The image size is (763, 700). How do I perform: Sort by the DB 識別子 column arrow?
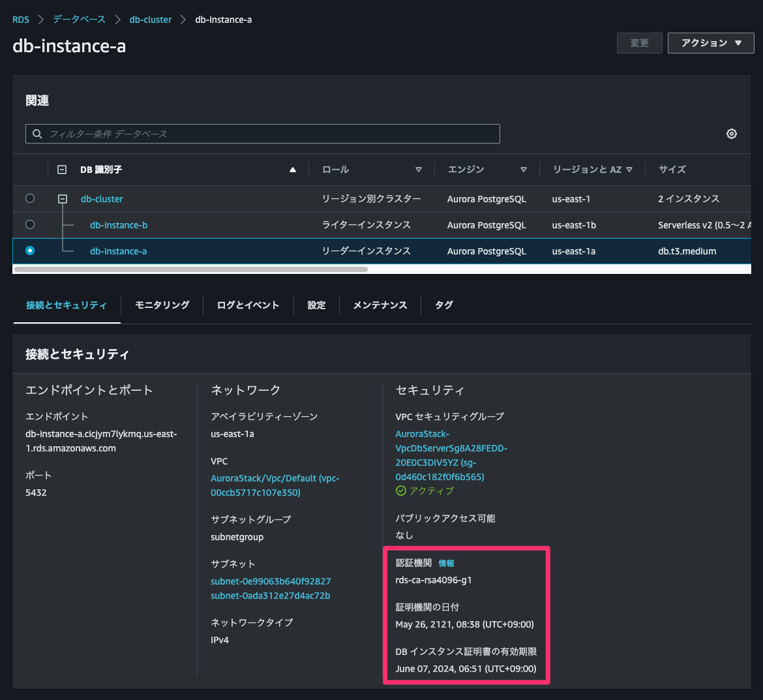(x=292, y=169)
